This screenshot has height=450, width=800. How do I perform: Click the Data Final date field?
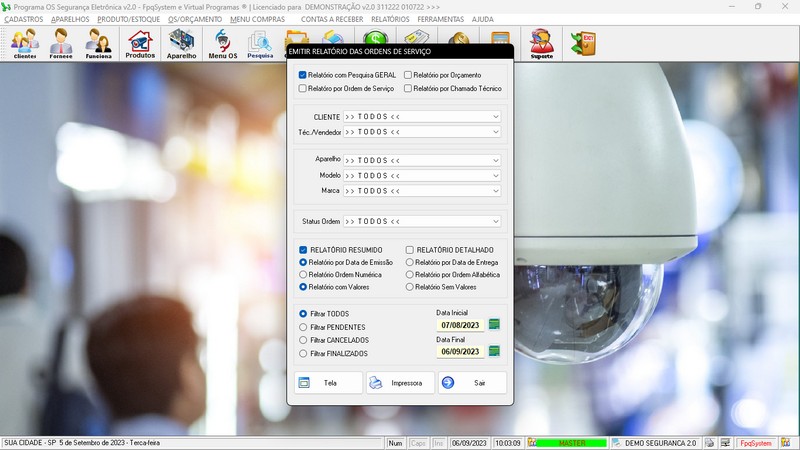point(460,352)
